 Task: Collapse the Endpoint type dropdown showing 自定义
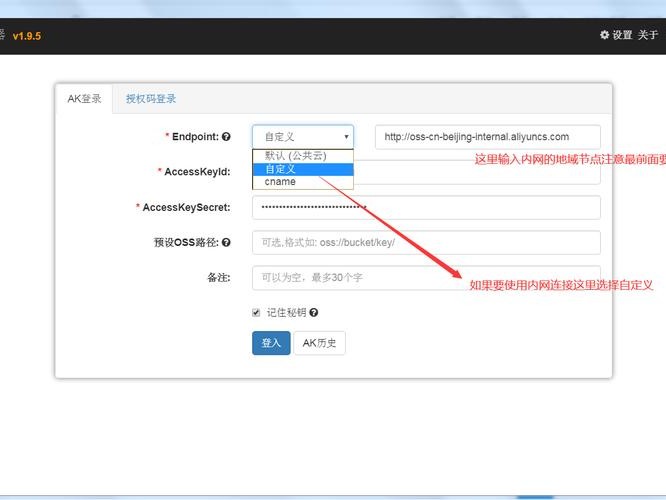[303, 137]
